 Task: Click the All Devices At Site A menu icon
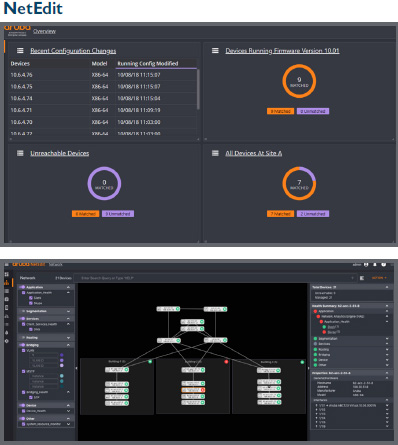(215, 153)
